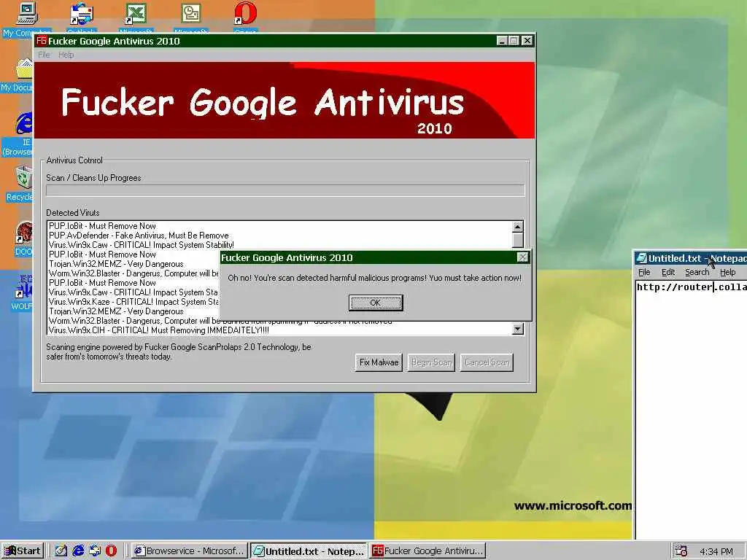Open Notepad's Help menu

click(727, 273)
